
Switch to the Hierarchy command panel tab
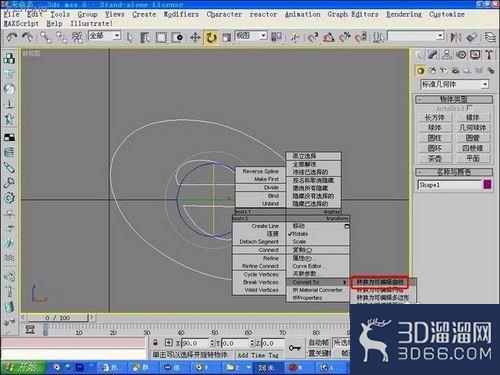pos(447,54)
